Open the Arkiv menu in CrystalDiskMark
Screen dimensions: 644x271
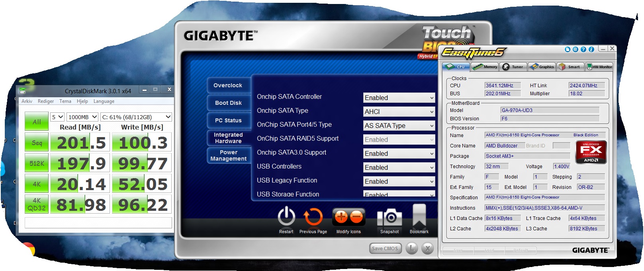click(x=27, y=101)
